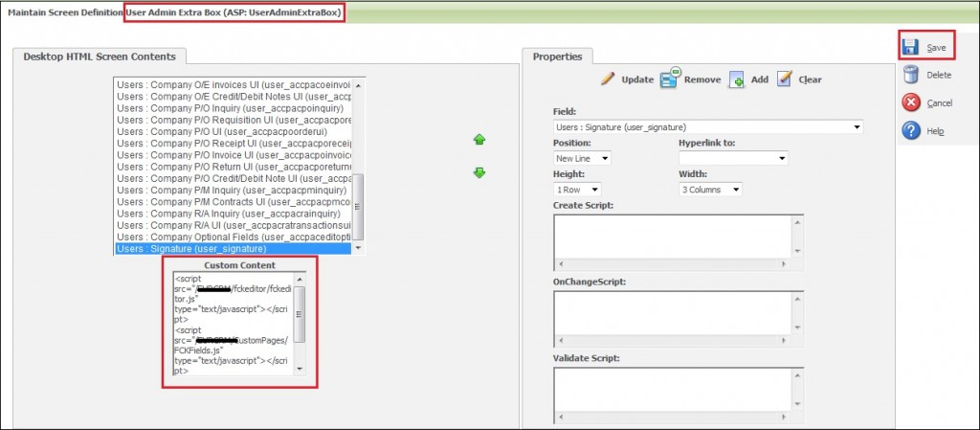Viewport: 980px width, 430px height.
Task: Open Help via question mark icon
Action: [912, 130]
